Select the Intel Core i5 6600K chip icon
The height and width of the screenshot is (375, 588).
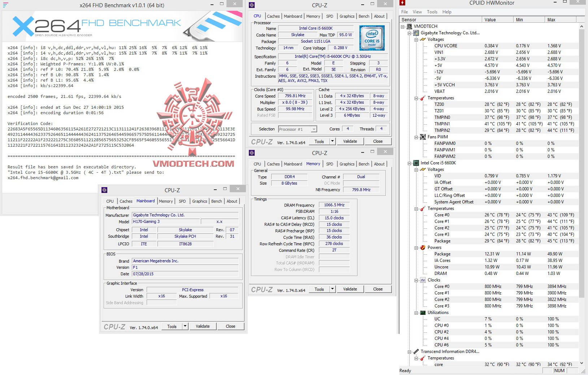click(x=416, y=163)
